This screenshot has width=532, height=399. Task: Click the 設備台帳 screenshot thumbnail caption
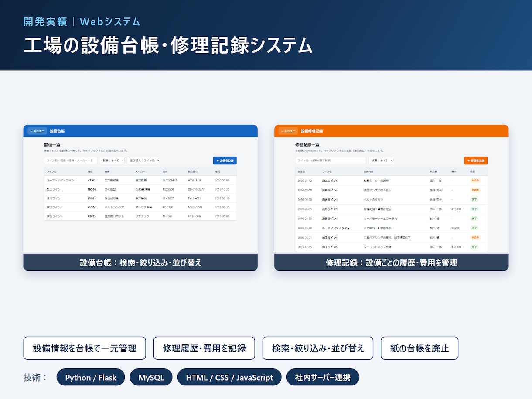pyautogui.click(x=140, y=263)
